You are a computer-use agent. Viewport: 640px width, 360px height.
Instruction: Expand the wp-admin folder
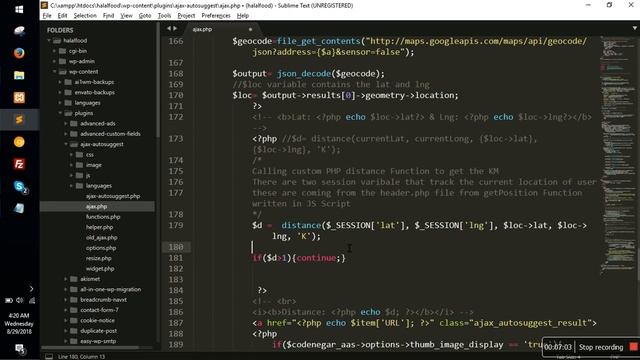[x=54, y=61]
